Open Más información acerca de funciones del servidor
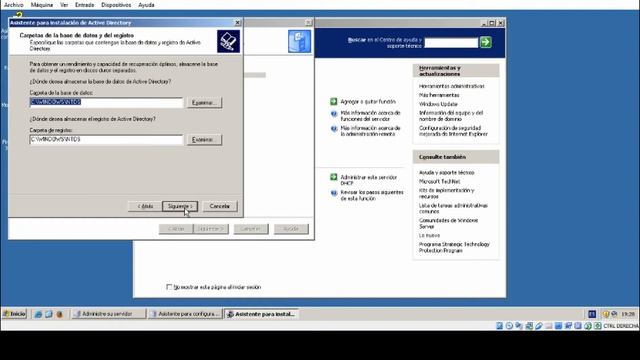Image resolution: width=640 pixels, height=360 pixels. (x=370, y=116)
